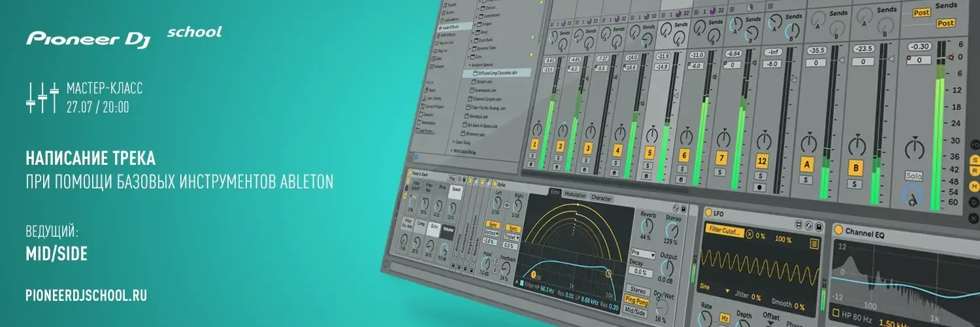
Task: Click the Decay value field in Echo
Action: coord(640,272)
